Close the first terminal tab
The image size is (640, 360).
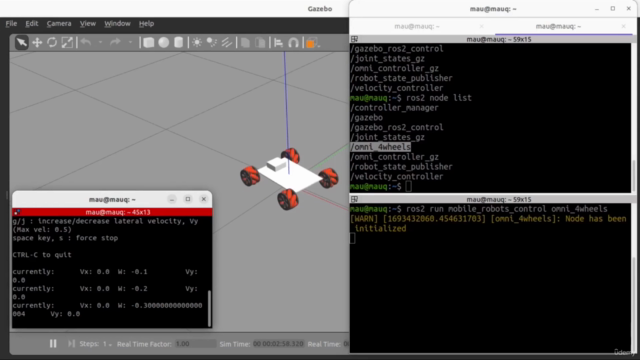[x=482, y=26]
